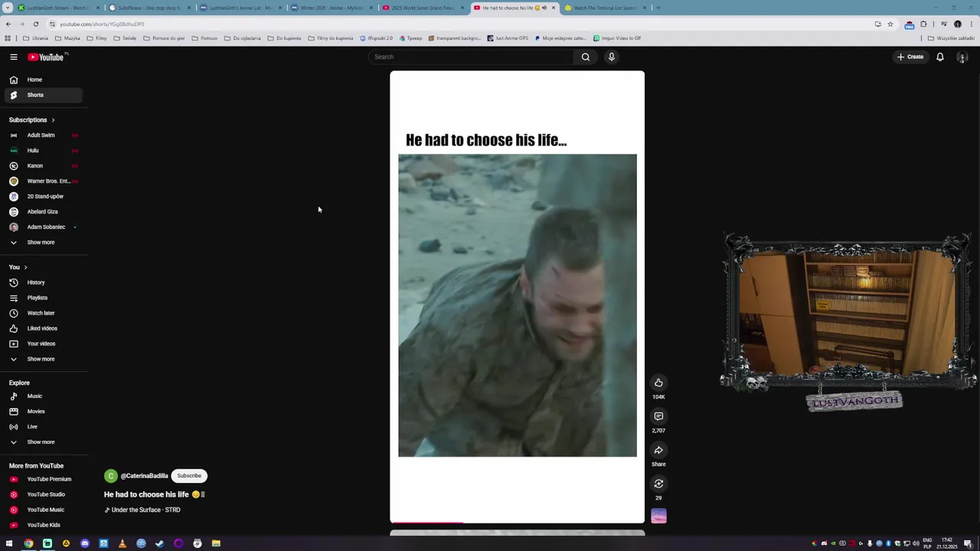Open Movies under Explore
Screen dimensions: 980x551
43,411
